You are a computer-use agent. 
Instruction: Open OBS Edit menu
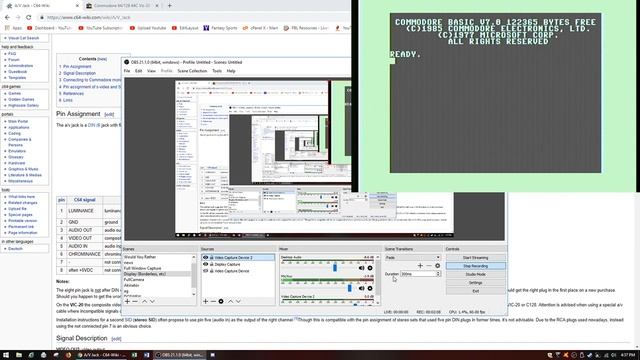138,71
